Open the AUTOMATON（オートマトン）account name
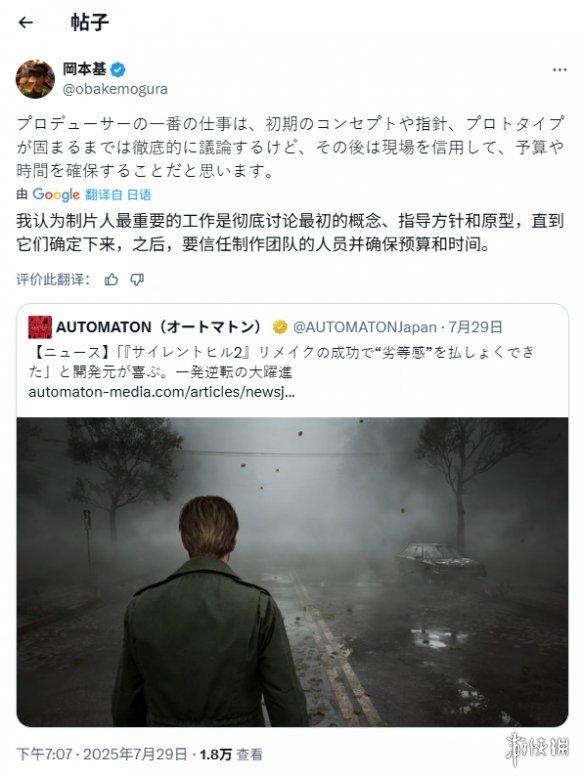Image resolution: width=584 pixels, height=777 pixels. click(x=159, y=327)
